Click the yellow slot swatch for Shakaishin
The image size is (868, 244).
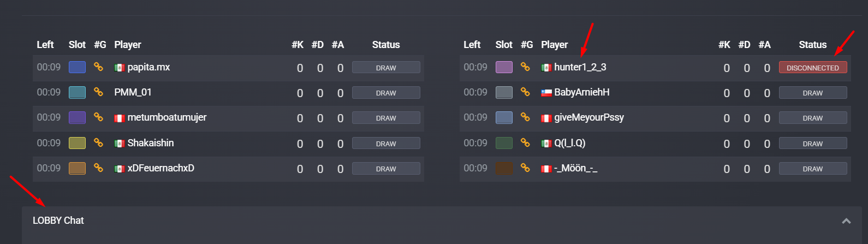pyautogui.click(x=77, y=143)
